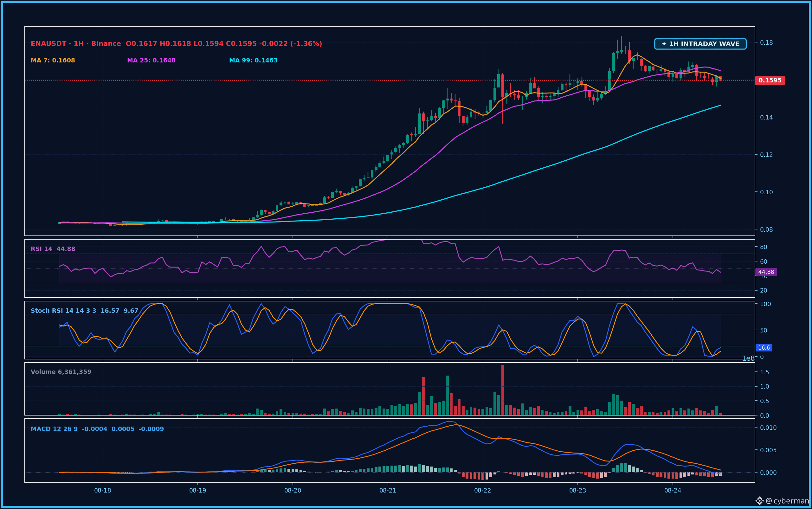Click the MA 25: 0.1648 legend label

(151, 61)
